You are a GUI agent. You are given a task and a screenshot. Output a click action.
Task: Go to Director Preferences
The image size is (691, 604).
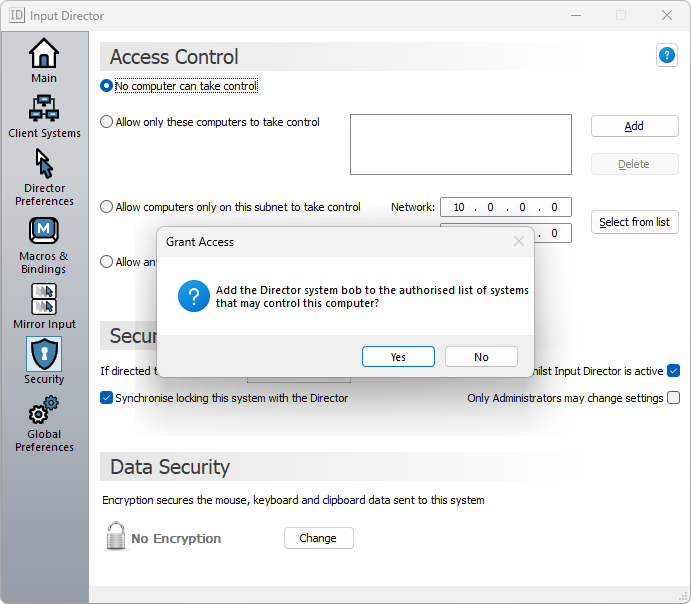point(44,177)
